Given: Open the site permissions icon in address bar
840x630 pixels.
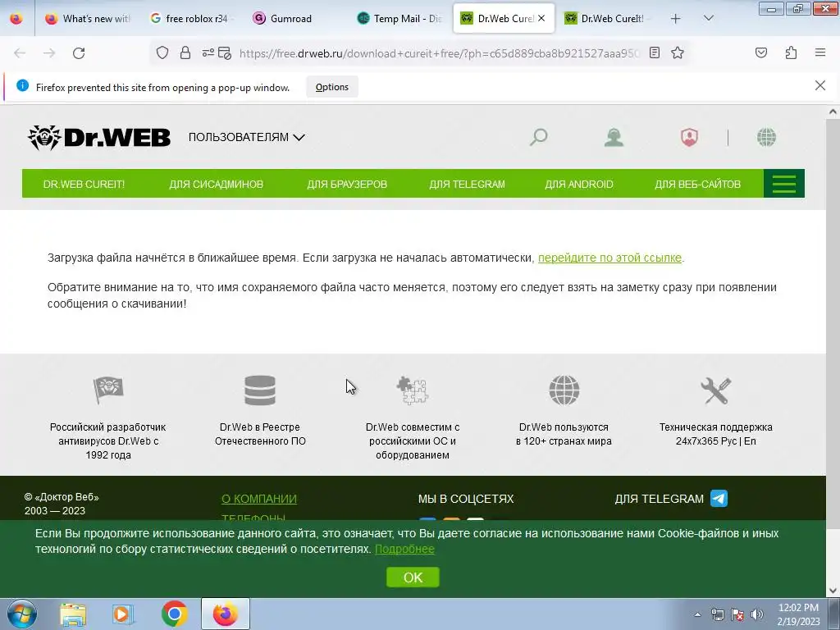Looking at the screenshot, I should click(x=208, y=52).
